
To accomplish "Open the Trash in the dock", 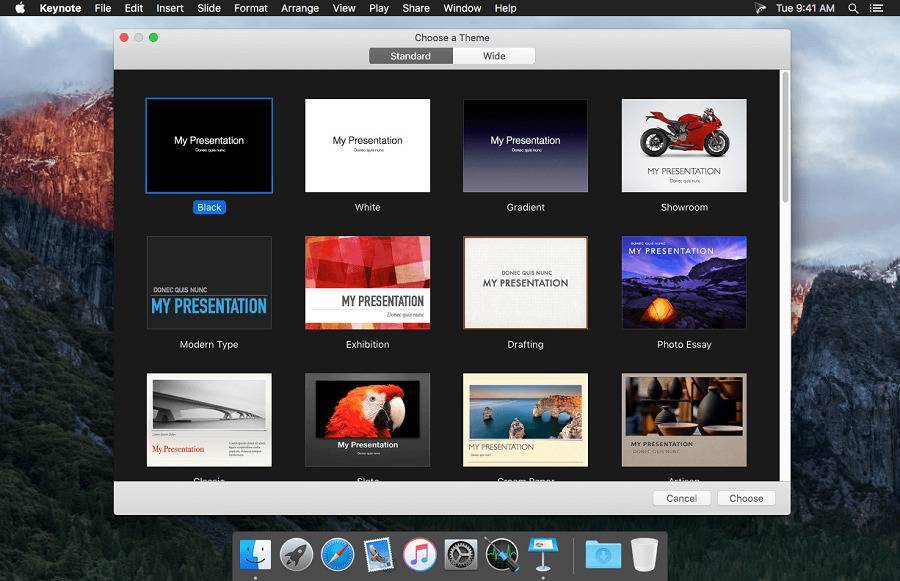I will [x=645, y=553].
